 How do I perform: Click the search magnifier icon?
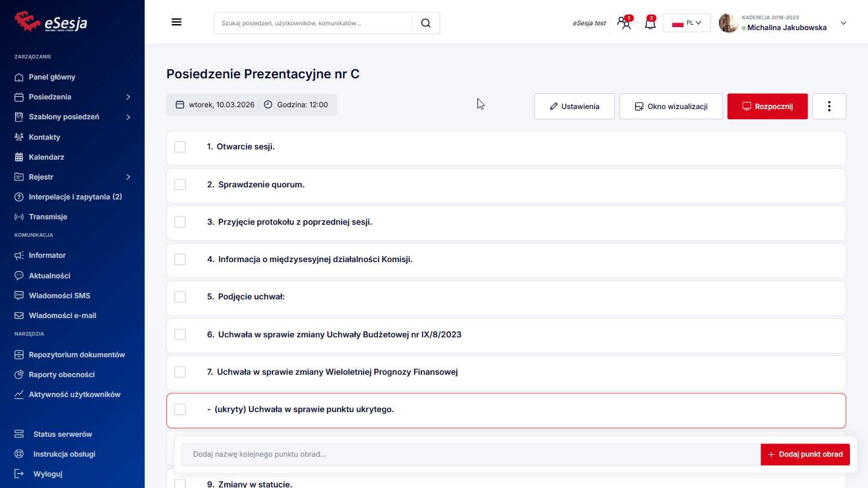(426, 23)
